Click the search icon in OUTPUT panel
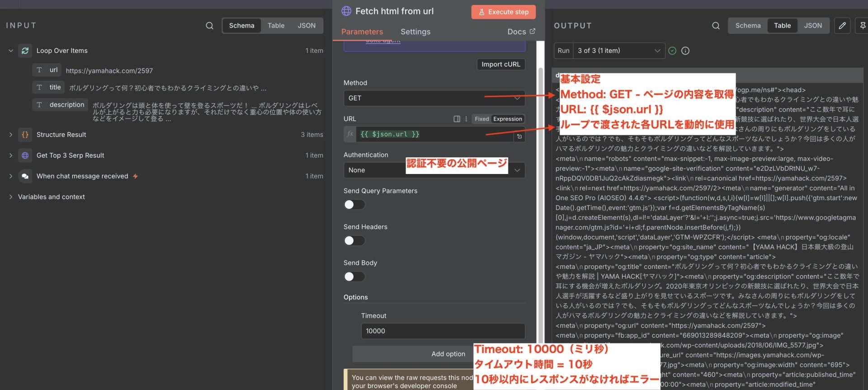The image size is (868, 390). click(716, 26)
